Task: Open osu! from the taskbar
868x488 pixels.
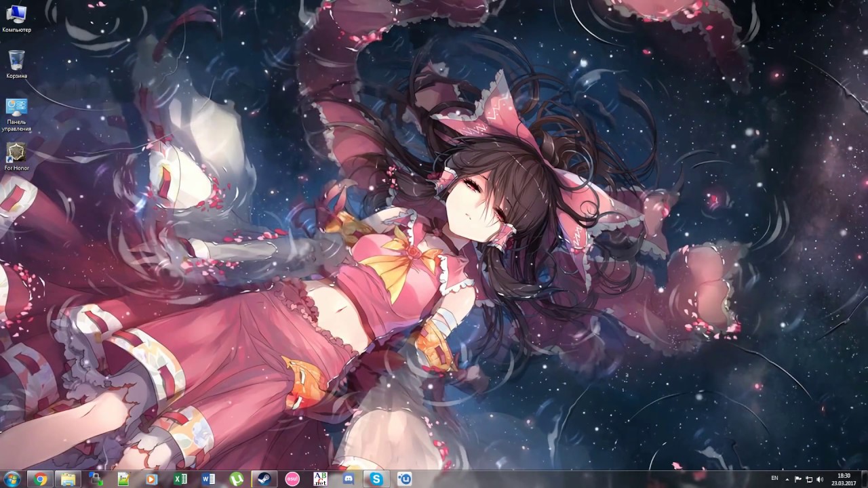Action: pyautogui.click(x=292, y=479)
